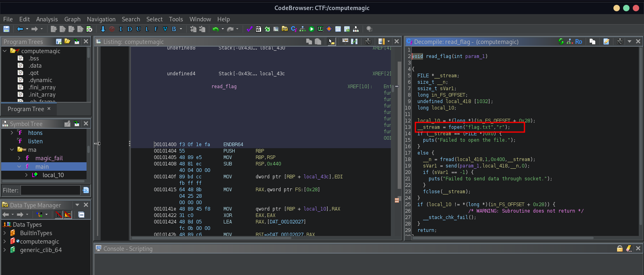Collapse the main function tree node
The width and height of the screenshot is (644, 275).
tap(19, 167)
